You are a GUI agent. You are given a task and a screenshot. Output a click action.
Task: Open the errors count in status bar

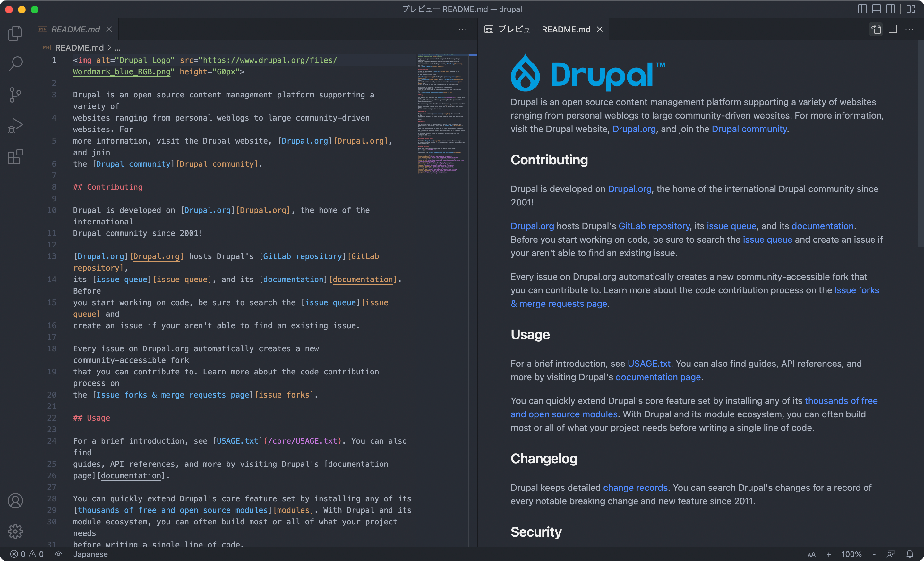coord(18,554)
